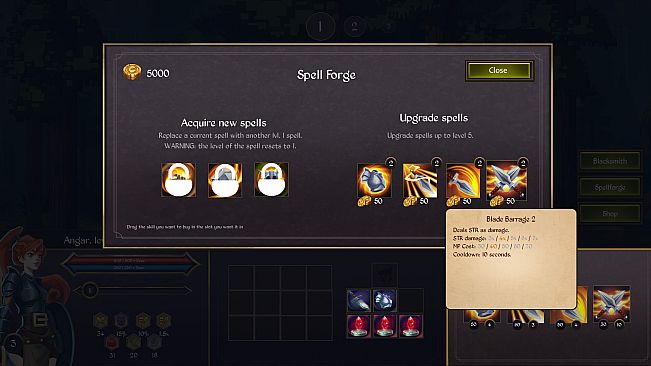
Task: Click the gold coin currency icon
Action: (132, 72)
